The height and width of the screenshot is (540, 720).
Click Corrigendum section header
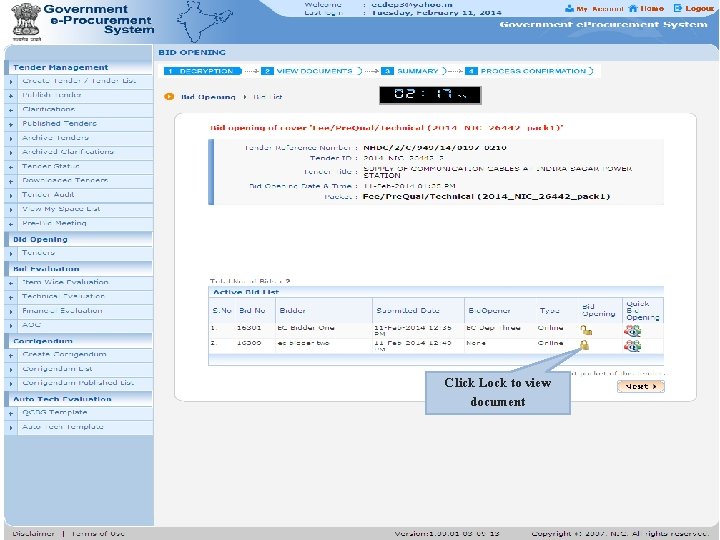pyautogui.click(x=43, y=341)
